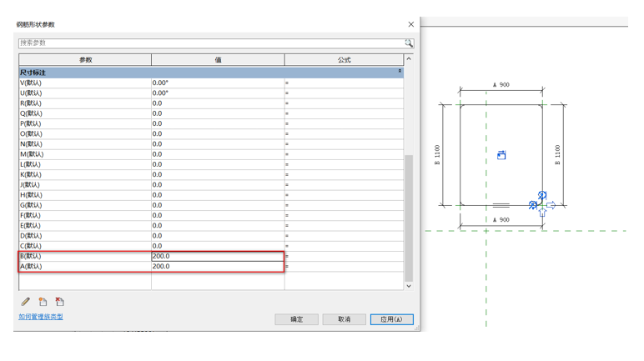The width and height of the screenshot is (644, 361).
Task: Click the 公式 column header
Action: (x=344, y=60)
